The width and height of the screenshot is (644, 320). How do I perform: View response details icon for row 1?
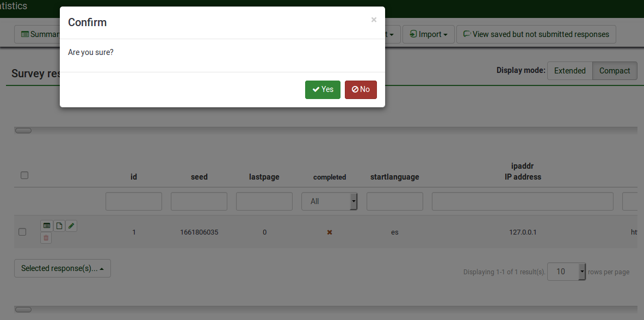(46, 225)
